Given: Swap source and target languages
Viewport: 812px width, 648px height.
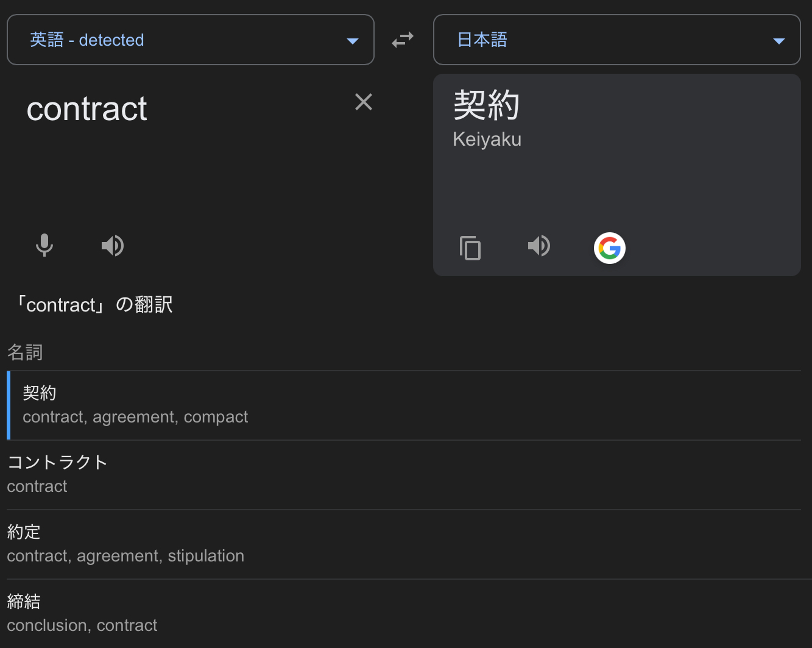Looking at the screenshot, I should tap(403, 40).
